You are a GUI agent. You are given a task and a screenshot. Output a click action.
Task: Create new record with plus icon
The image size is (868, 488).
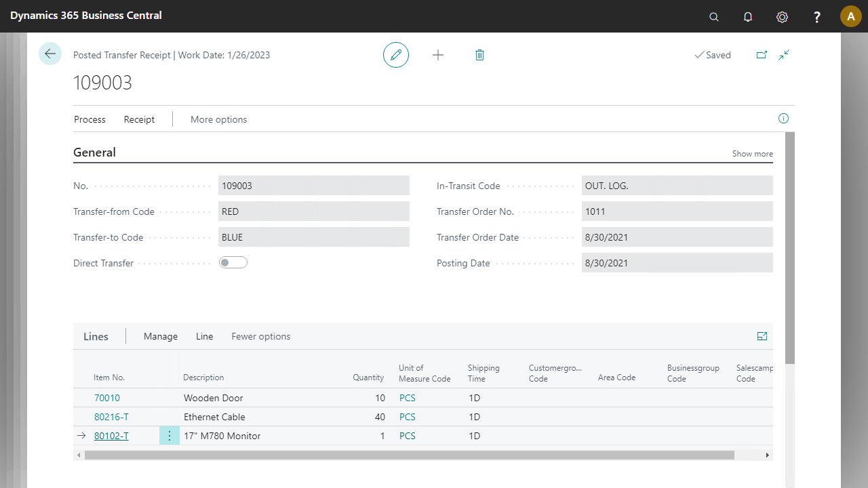point(438,55)
